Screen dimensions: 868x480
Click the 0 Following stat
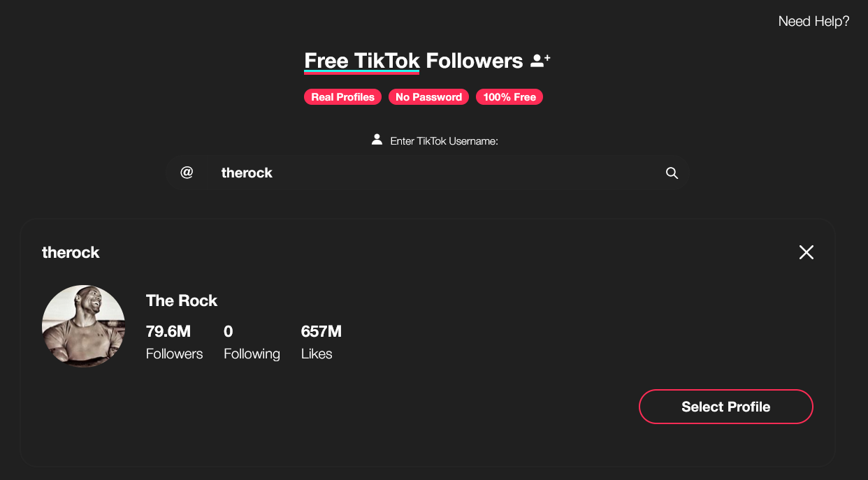(228, 331)
